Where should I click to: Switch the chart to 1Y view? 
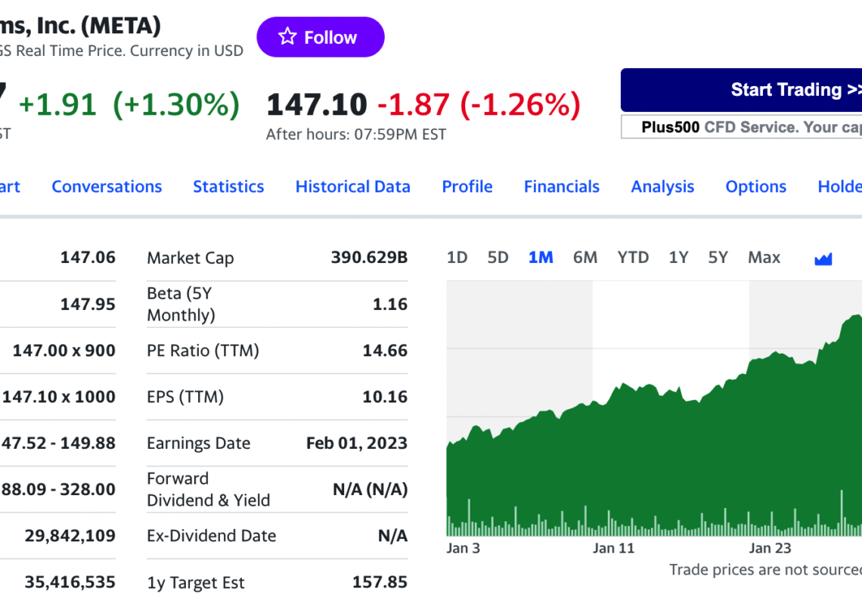(678, 257)
